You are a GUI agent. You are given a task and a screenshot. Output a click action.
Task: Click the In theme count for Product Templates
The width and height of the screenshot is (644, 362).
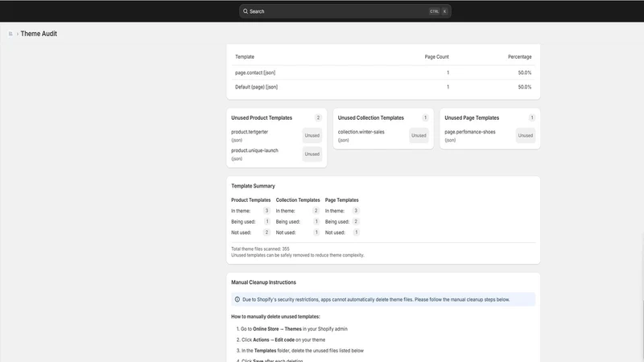[266, 211]
